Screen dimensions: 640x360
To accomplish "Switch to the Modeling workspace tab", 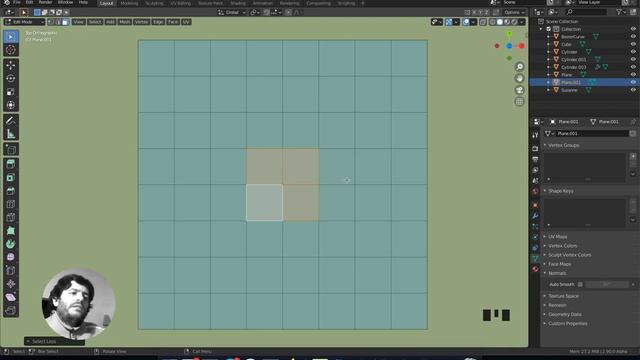I will tap(129, 3).
